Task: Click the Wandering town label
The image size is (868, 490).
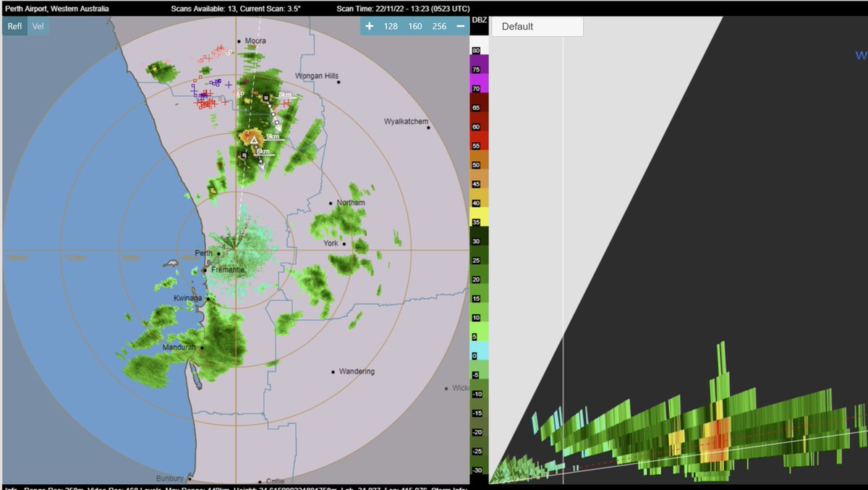Action: (x=357, y=371)
